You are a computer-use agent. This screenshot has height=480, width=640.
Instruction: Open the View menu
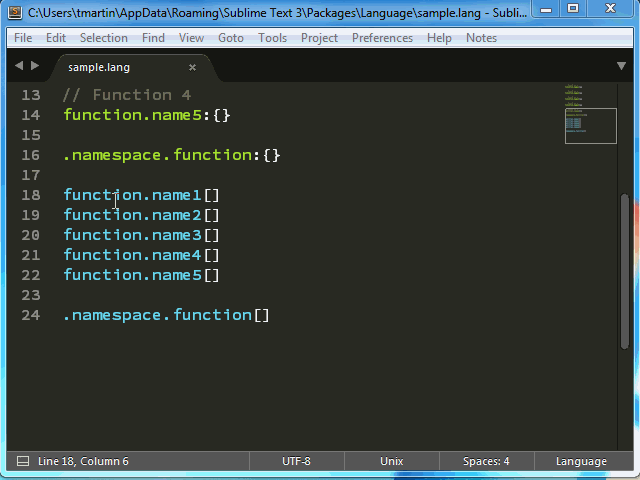(x=191, y=38)
